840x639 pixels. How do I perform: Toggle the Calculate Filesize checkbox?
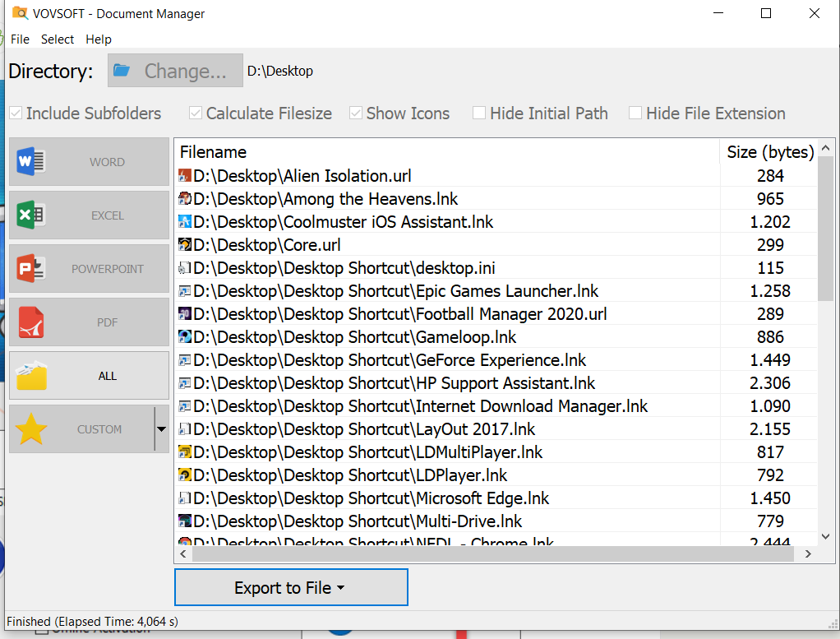click(x=196, y=113)
